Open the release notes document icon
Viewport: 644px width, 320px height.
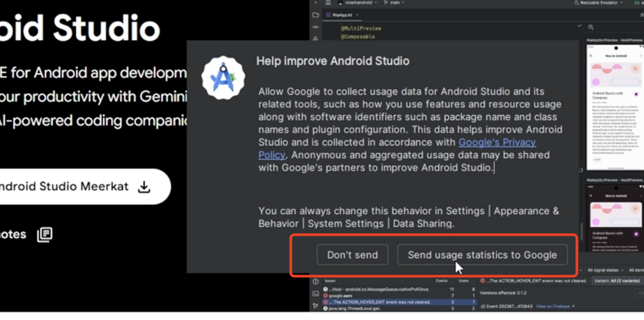coord(44,234)
